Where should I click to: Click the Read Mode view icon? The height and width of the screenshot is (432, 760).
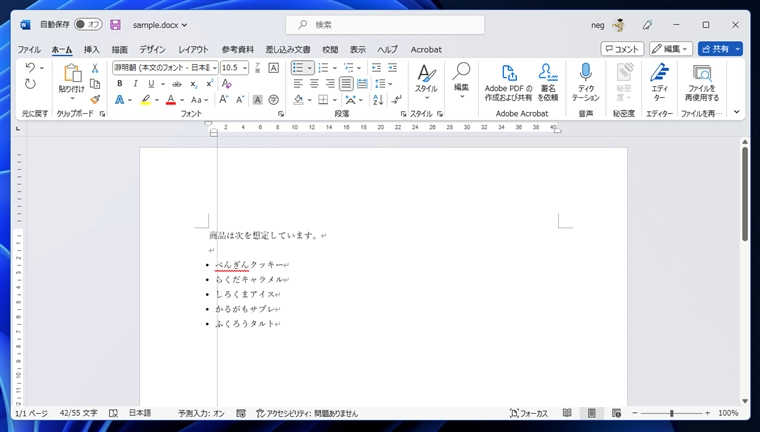567,413
